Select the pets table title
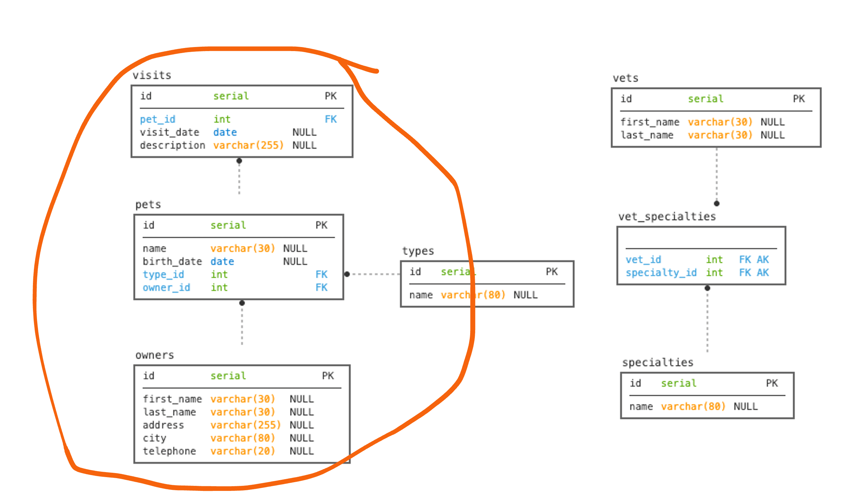The height and width of the screenshot is (504, 867). click(x=148, y=205)
